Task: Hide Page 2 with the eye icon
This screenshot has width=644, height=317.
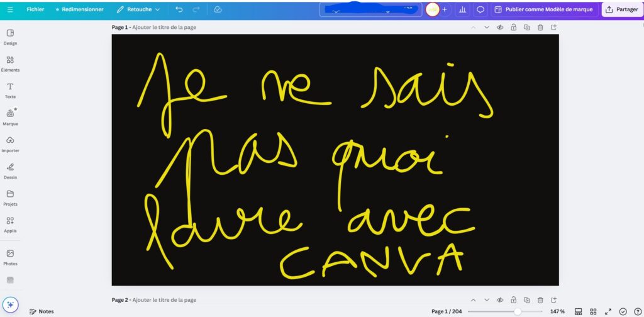Action: coord(500,300)
